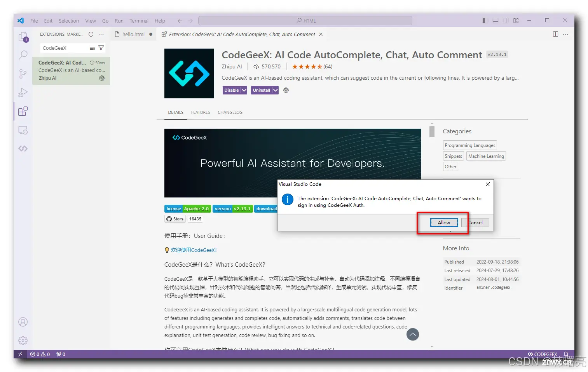The height and width of the screenshot is (372, 588).
Task: Select Machine Learning category
Action: [x=486, y=156]
